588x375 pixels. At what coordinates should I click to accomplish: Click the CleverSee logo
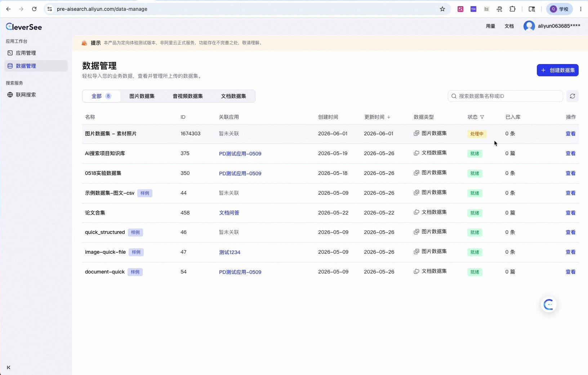coord(24,27)
